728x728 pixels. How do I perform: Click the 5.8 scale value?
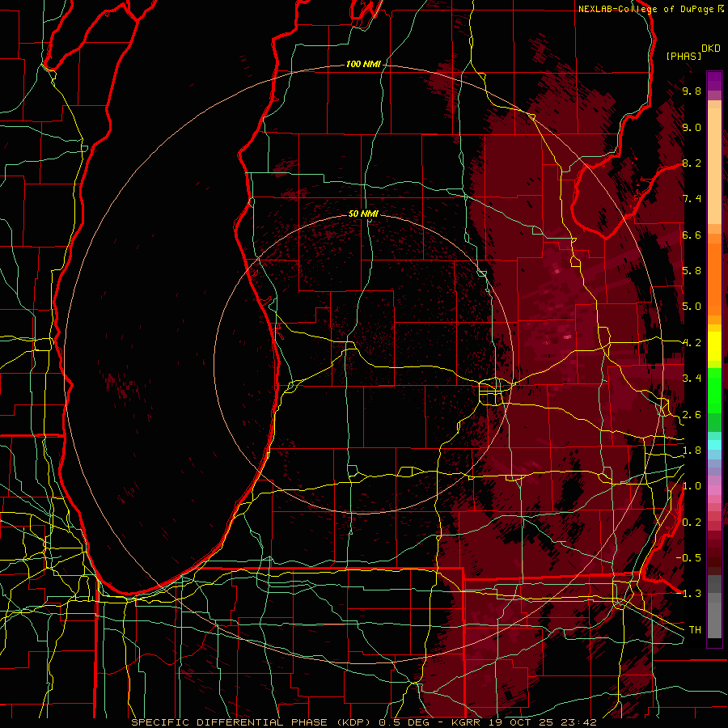[692, 271]
